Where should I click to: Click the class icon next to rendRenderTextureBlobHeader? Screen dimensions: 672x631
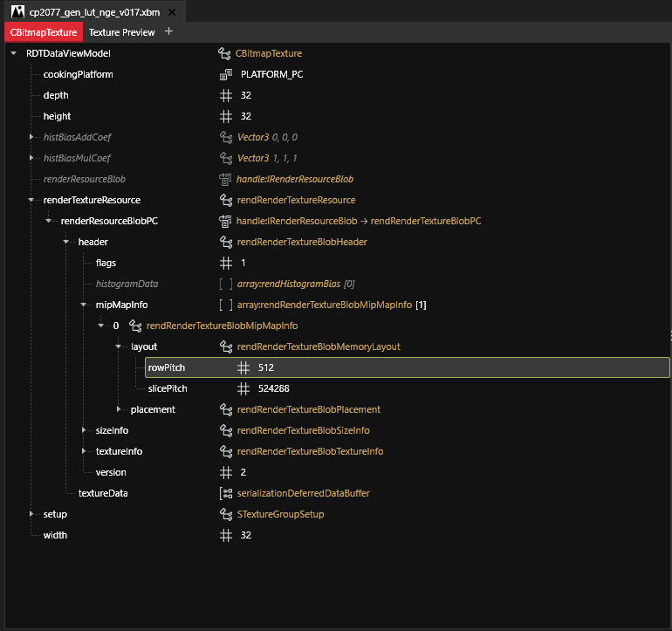coord(225,243)
